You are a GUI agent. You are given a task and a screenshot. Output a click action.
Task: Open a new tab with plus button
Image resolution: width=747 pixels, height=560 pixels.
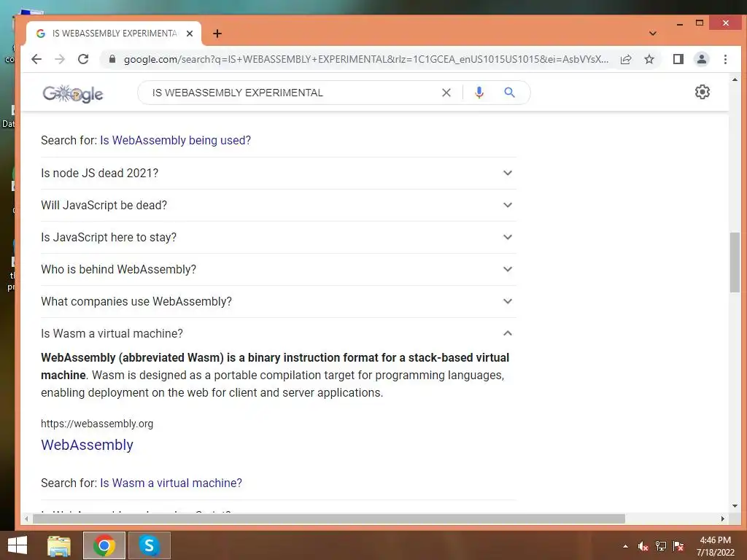point(217,34)
